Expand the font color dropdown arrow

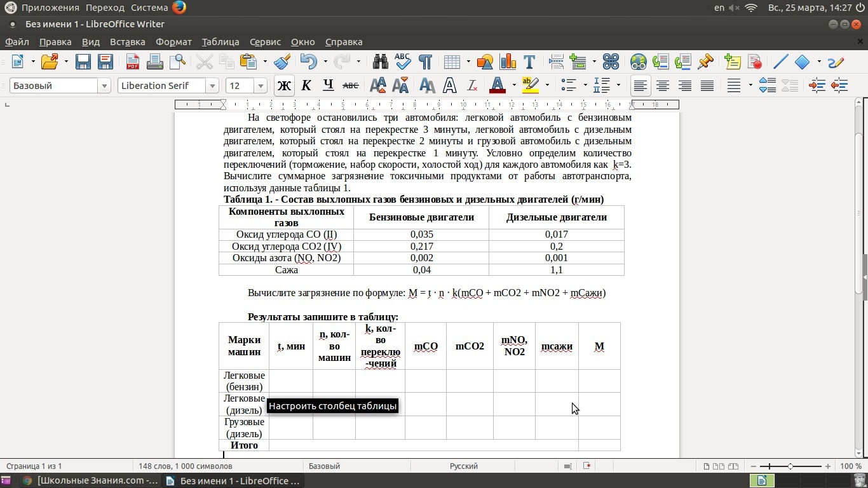(513, 85)
